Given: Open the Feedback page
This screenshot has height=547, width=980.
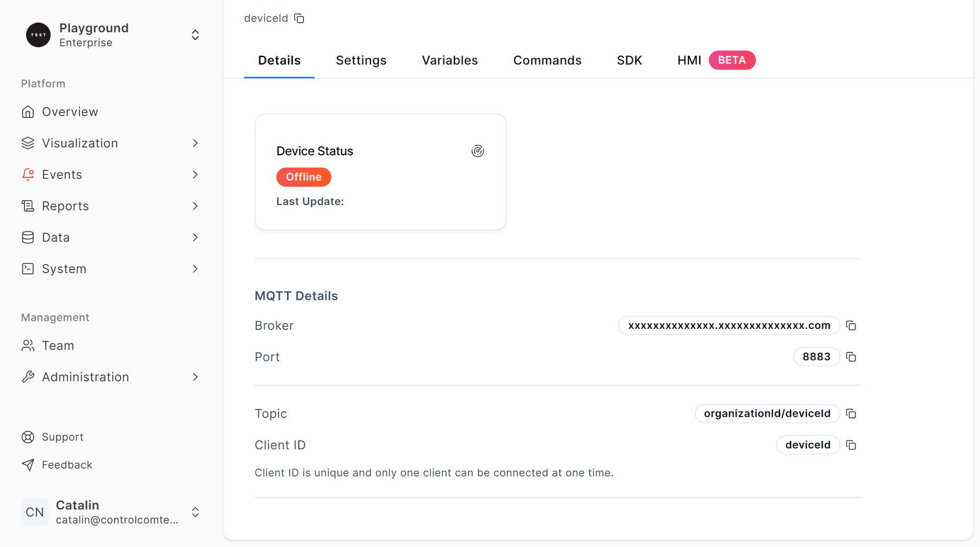Looking at the screenshot, I should [67, 465].
